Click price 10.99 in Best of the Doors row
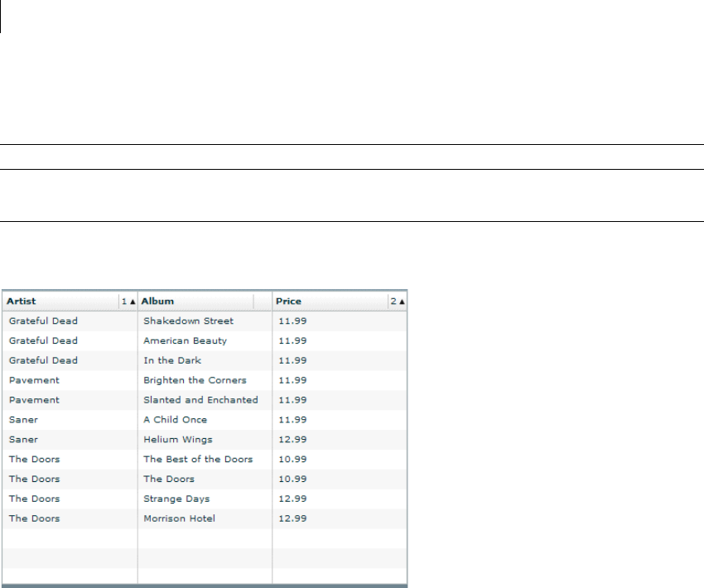This screenshot has width=704, height=588. tap(292, 459)
